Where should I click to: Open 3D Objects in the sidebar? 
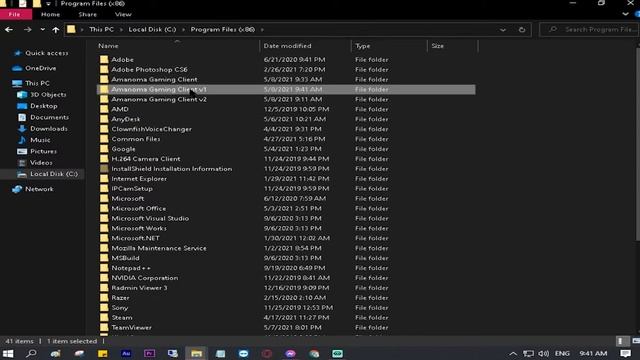pyautogui.click(x=42, y=95)
